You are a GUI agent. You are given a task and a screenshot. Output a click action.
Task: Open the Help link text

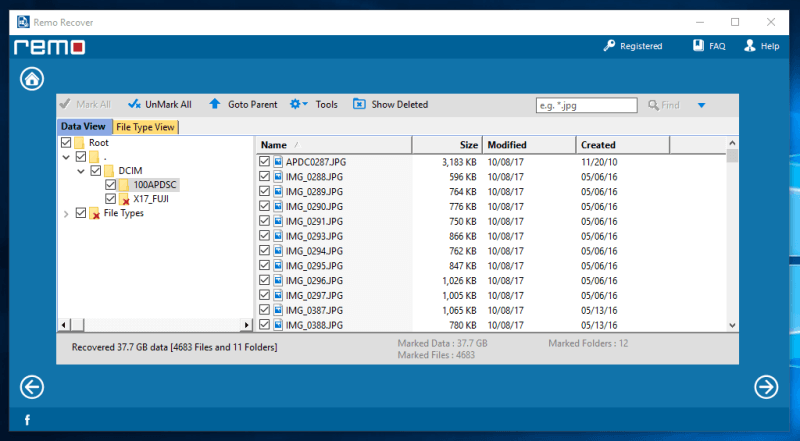point(770,46)
